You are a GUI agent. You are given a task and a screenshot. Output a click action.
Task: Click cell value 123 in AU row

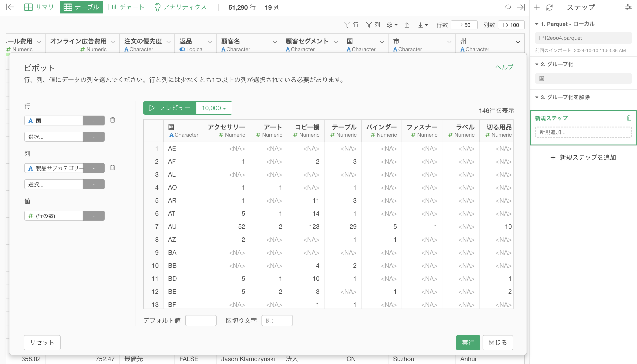point(306,226)
